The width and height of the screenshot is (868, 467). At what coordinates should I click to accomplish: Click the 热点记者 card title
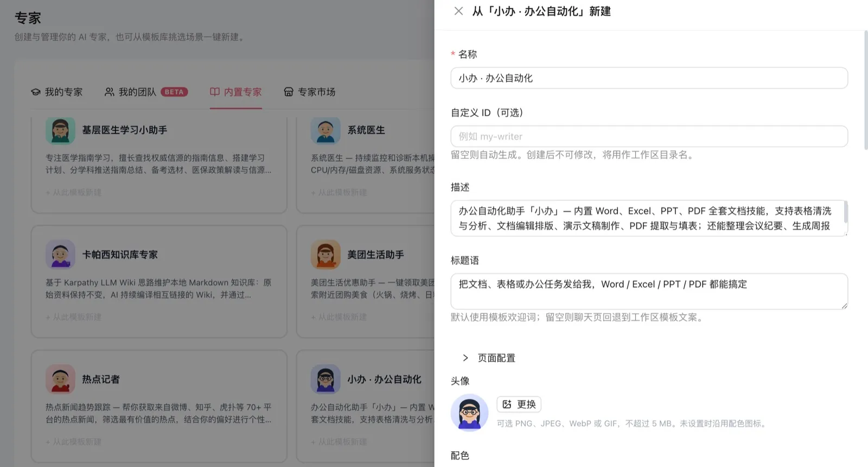click(101, 379)
